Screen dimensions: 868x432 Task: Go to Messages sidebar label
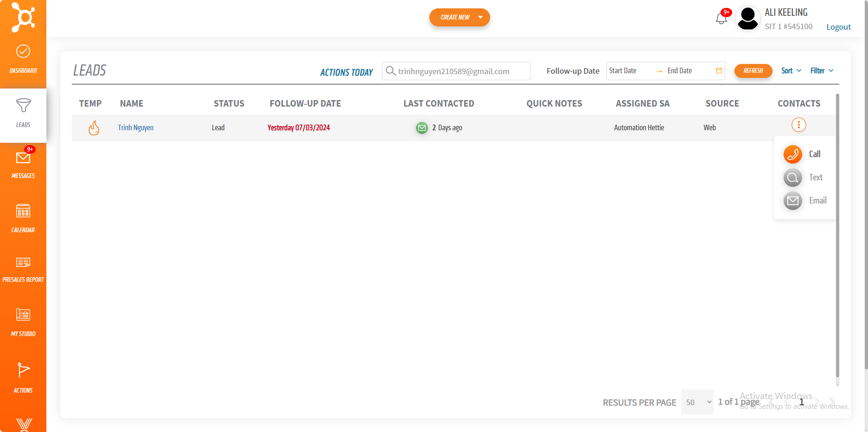23,176
